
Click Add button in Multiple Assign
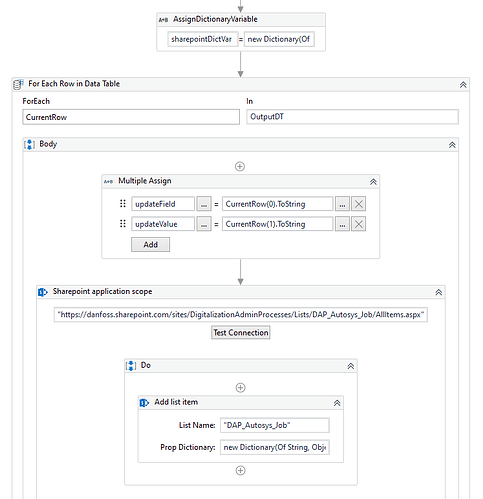coord(150,245)
